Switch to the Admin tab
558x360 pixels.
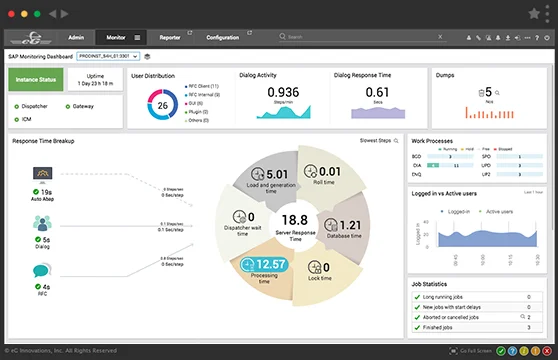[76, 37]
